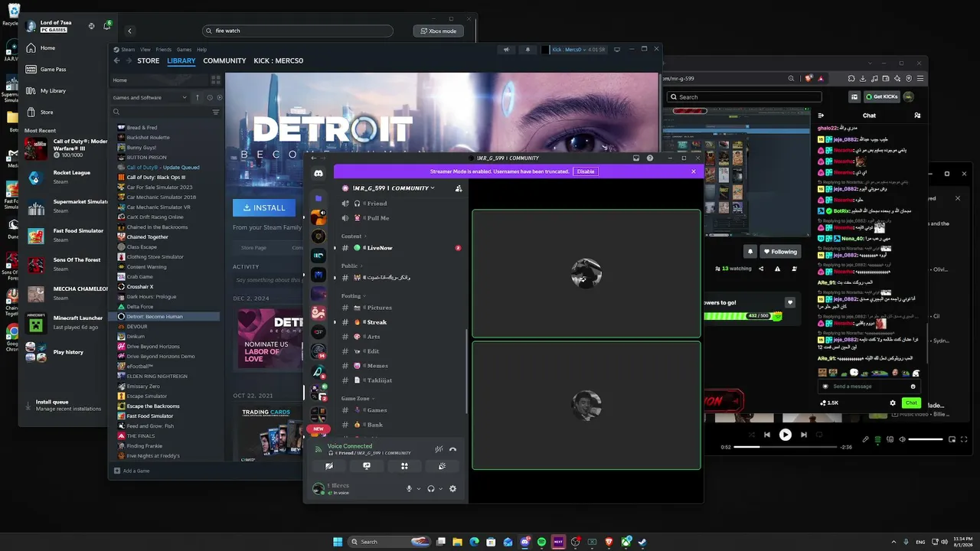Open Kick chat users list icon
The image size is (980, 551).
click(916, 116)
